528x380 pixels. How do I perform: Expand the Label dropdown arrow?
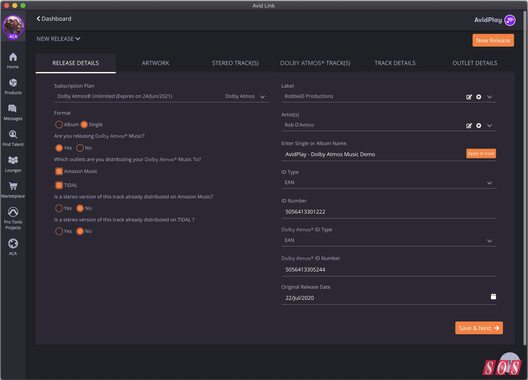click(489, 97)
